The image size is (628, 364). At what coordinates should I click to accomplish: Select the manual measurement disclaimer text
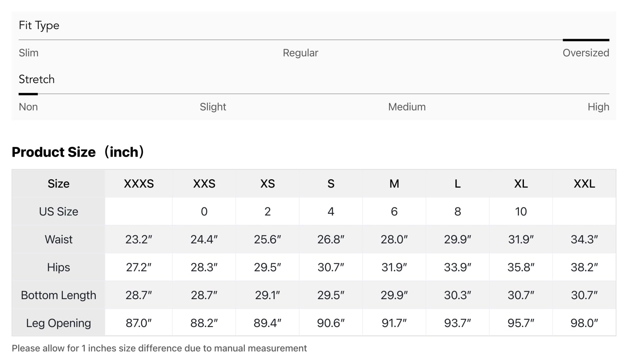159,348
